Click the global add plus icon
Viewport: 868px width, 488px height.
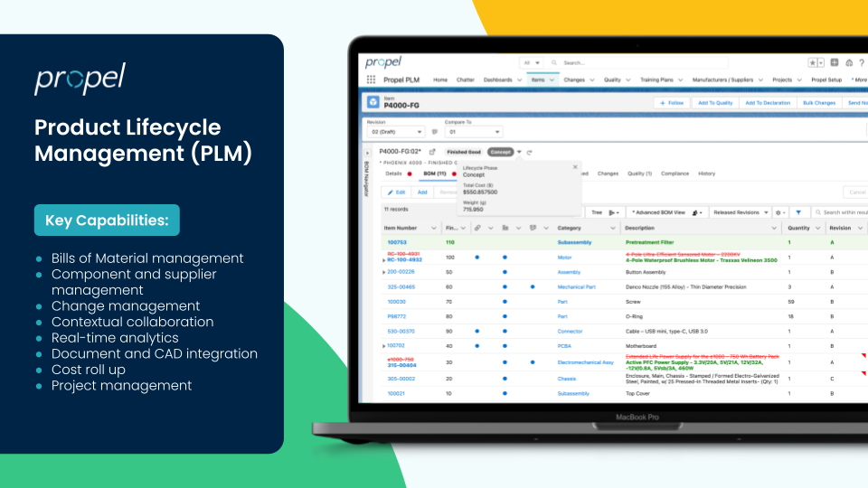[834, 62]
